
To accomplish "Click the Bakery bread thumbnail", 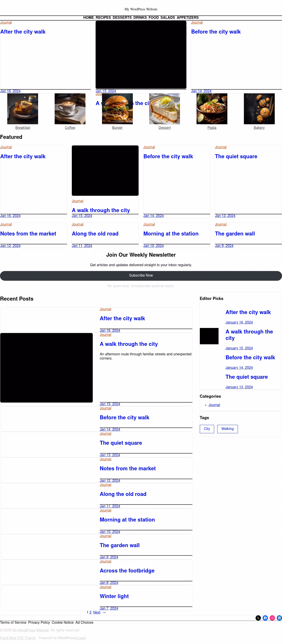I will tap(259, 109).
